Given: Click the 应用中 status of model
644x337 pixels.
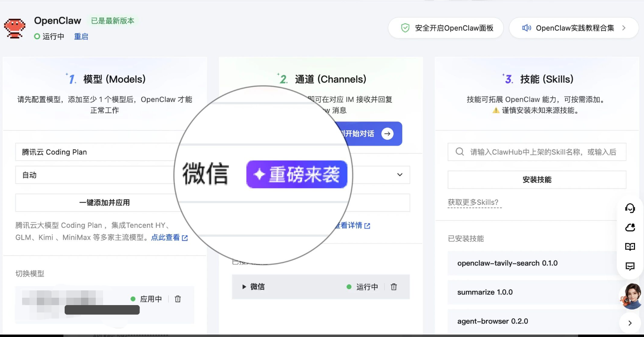Looking at the screenshot, I should (x=146, y=299).
